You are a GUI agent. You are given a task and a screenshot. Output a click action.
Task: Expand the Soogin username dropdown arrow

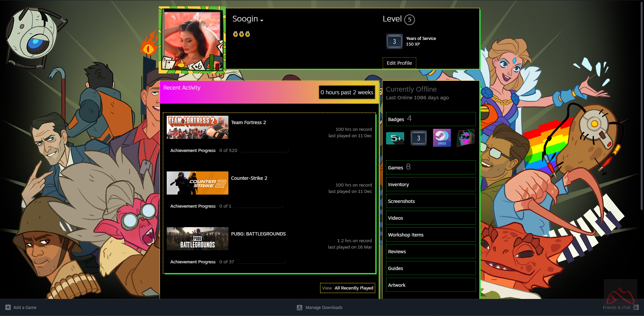pyautogui.click(x=262, y=20)
